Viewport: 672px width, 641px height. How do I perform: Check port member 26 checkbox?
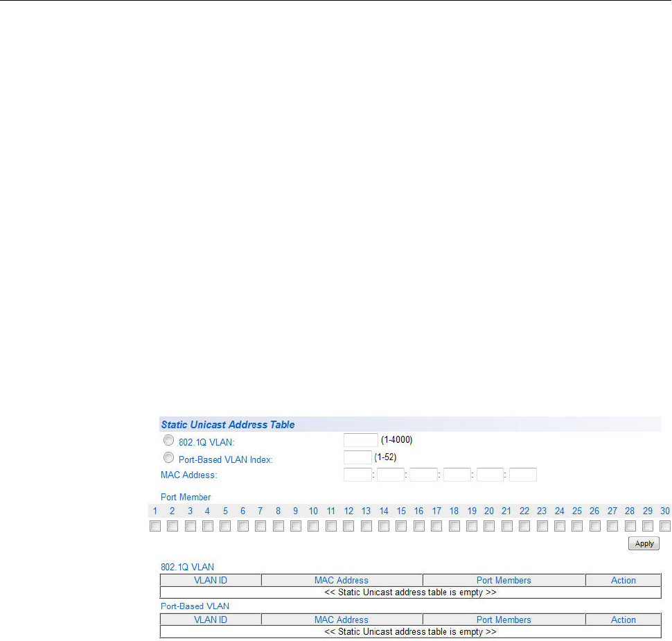point(595,526)
